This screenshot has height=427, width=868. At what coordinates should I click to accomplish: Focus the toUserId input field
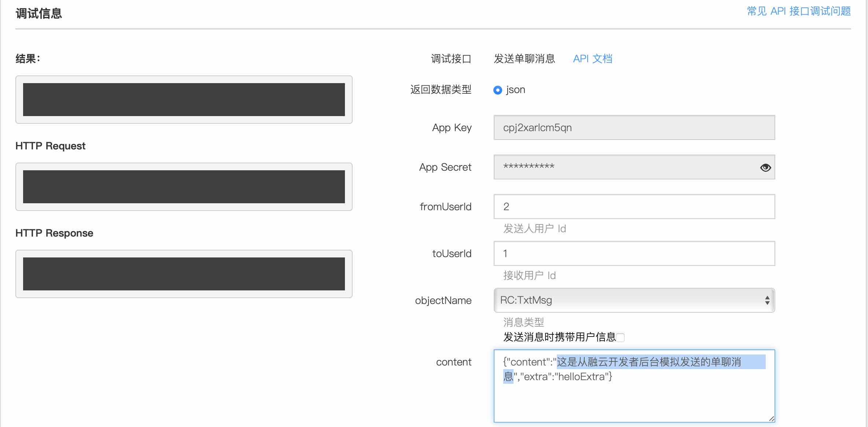(634, 253)
